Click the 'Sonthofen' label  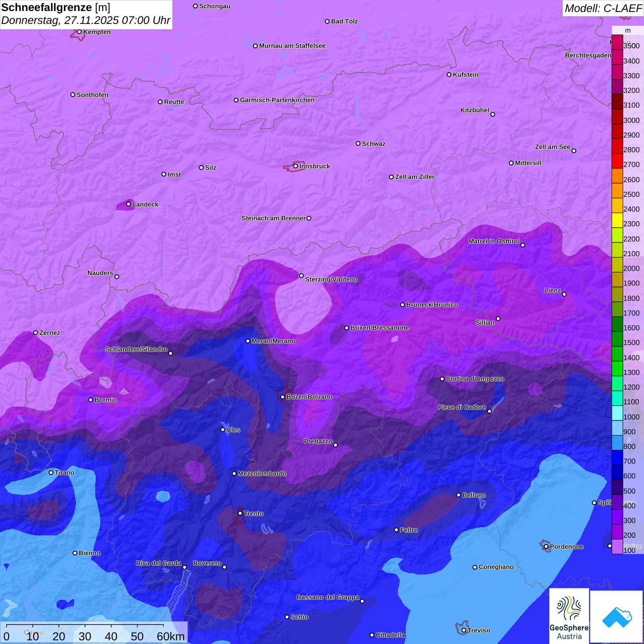click(92, 95)
